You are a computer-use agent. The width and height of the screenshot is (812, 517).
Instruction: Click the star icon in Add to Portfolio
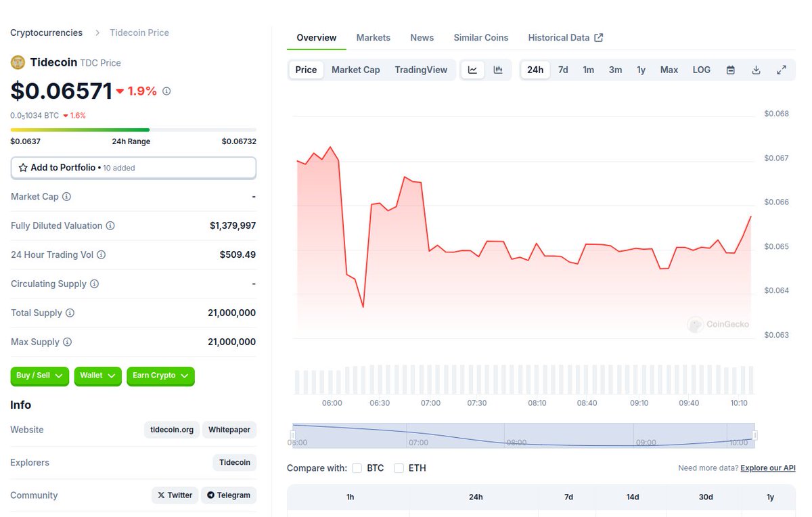23,168
